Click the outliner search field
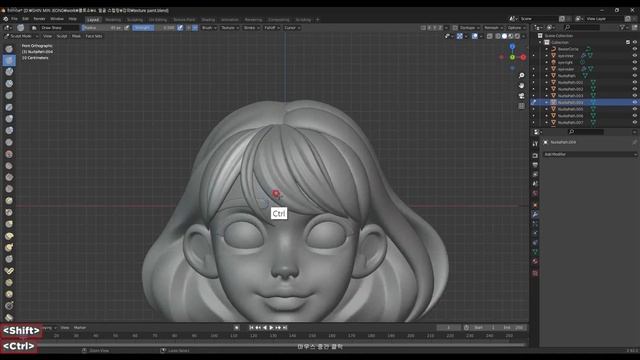Screen dimensions: 640x360 coord(582,27)
